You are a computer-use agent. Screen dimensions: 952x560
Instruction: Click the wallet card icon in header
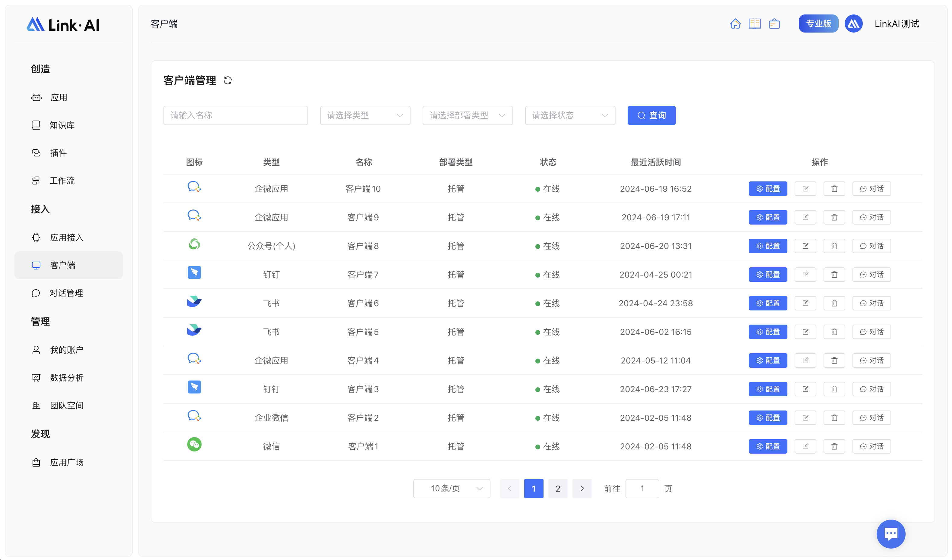774,24
